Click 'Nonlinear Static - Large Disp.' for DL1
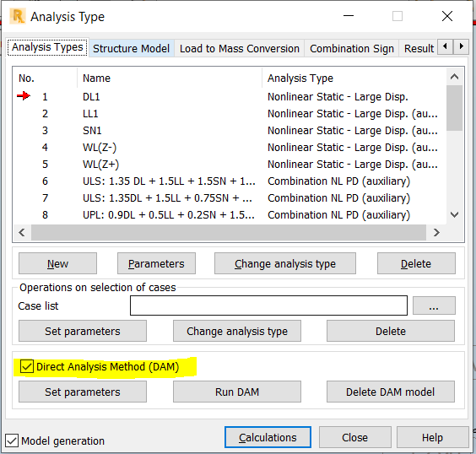Image resolution: width=476 pixels, height=454 pixels. pyautogui.click(x=338, y=97)
